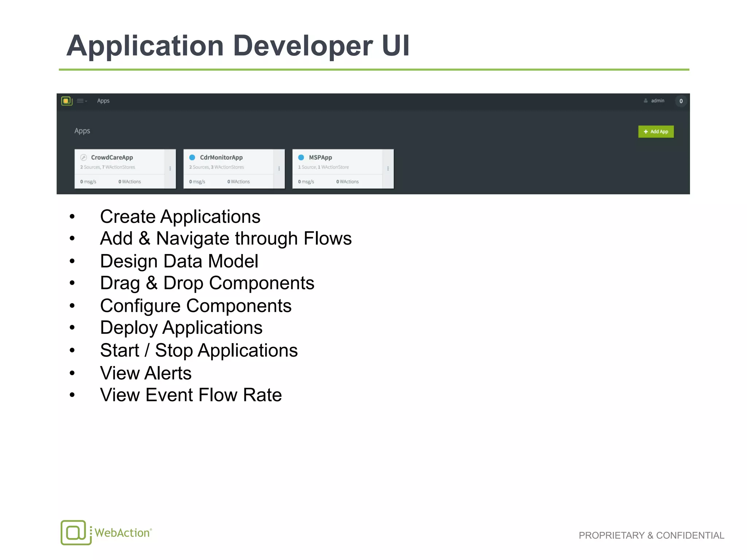Click the Apps section heading
The height and width of the screenshot is (560, 747).
pos(82,131)
